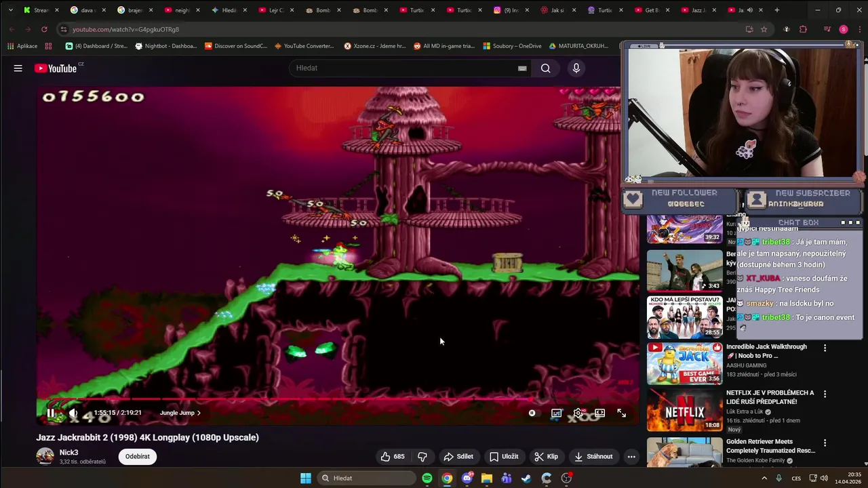Viewport: 868px width, 488px height.
Task: Open the Netflix v problémech video thumbnail
Action: point(684,410)
